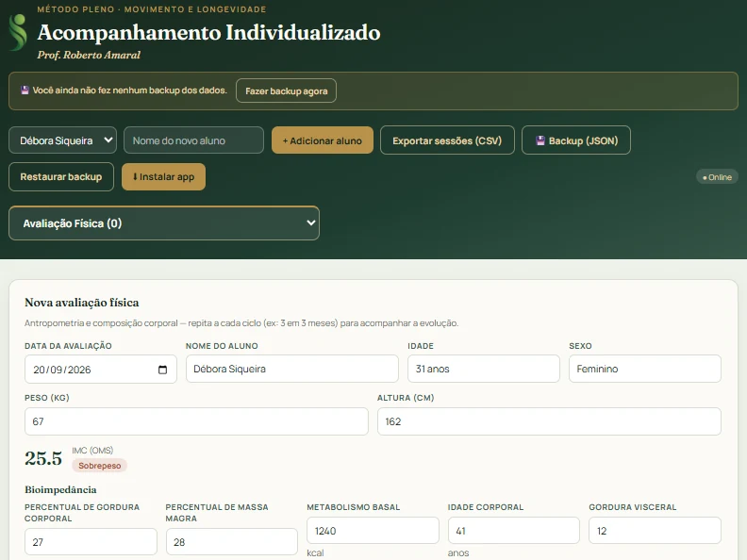Click the percentual de massa magra field
747x560 pixels.
[231, 542]
